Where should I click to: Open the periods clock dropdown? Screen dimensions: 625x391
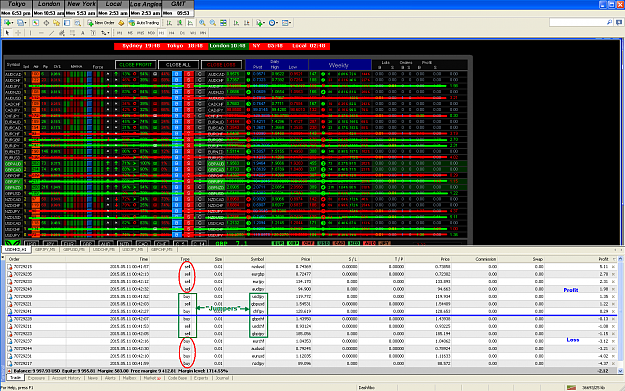273,23
